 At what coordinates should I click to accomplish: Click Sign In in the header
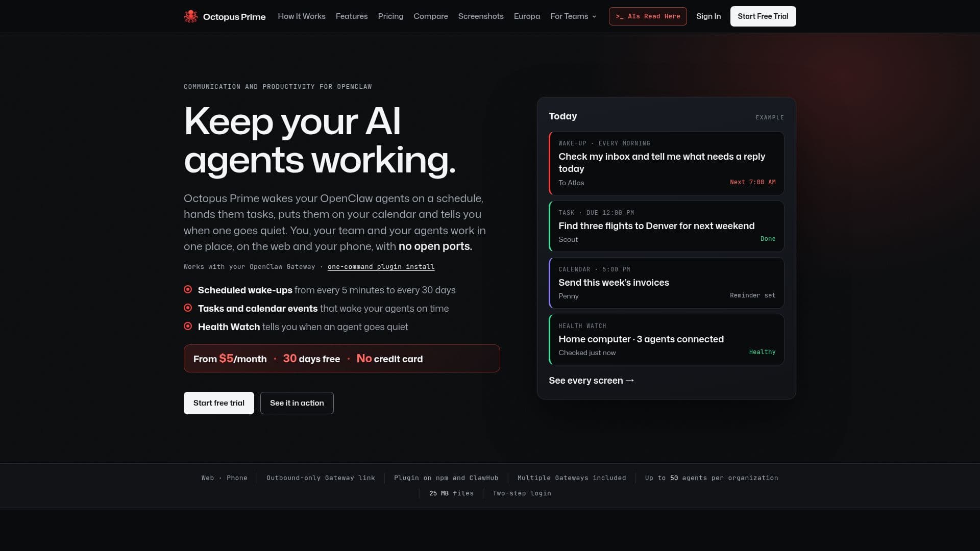pyautogui.click(x=708, y=16)
